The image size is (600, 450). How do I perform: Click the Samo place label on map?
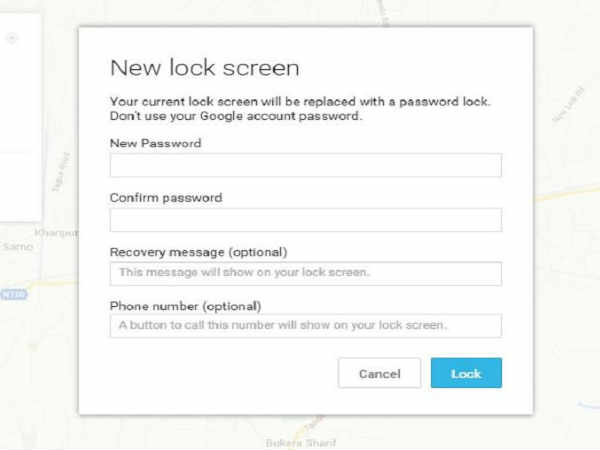tap(18, 246)
